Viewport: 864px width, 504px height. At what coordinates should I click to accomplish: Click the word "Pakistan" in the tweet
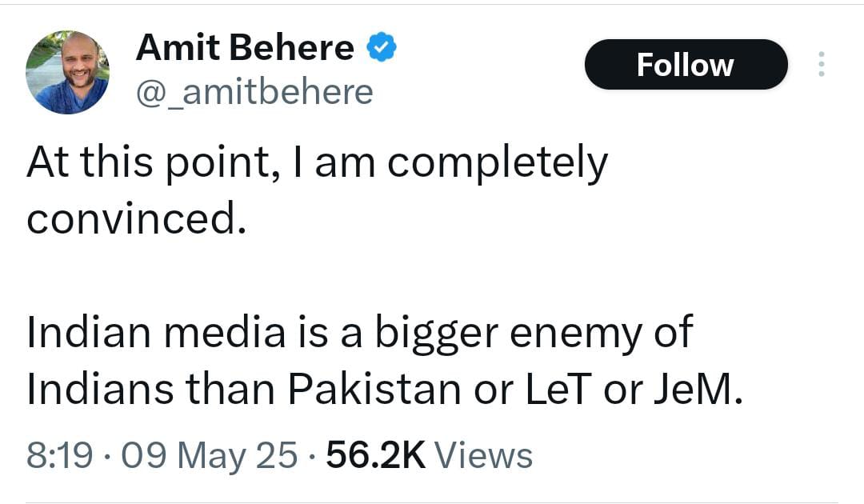click(374, 390)
